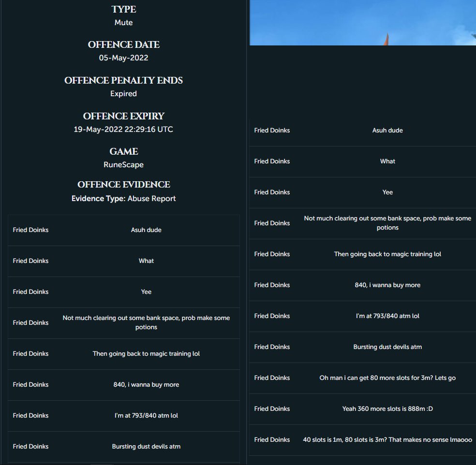Screen dimensions: 476x465
Task: Select left table 'Not much clearing out' message
Action: click(146, 322)
